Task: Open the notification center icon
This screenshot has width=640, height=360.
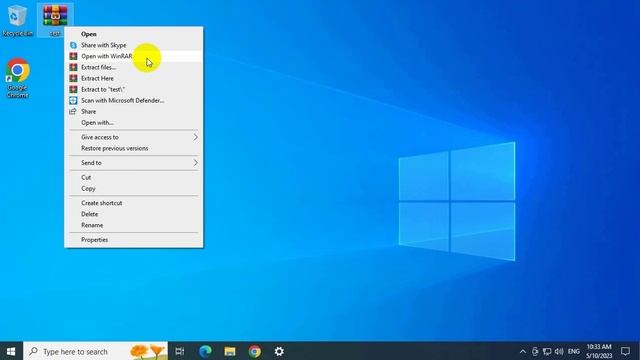Action: [x=625, y=351]
